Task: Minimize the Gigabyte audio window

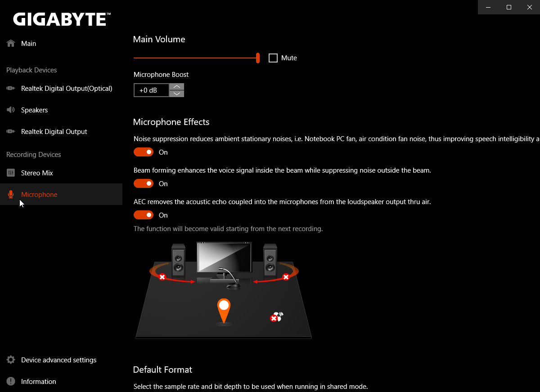Action: (x=488, y=7)
